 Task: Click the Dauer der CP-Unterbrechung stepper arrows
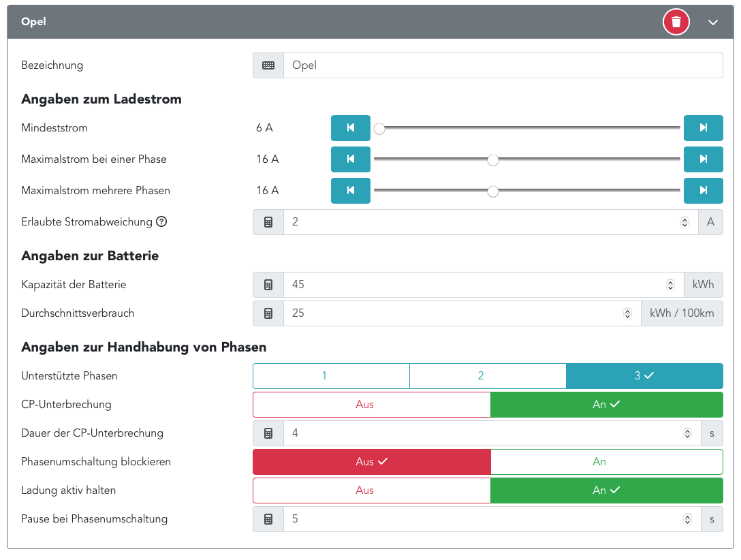tap(687, 433)
